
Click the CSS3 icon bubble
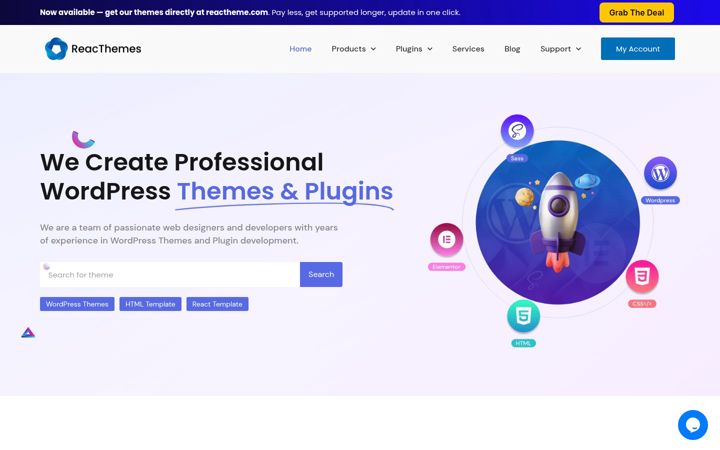pos(642,277)
